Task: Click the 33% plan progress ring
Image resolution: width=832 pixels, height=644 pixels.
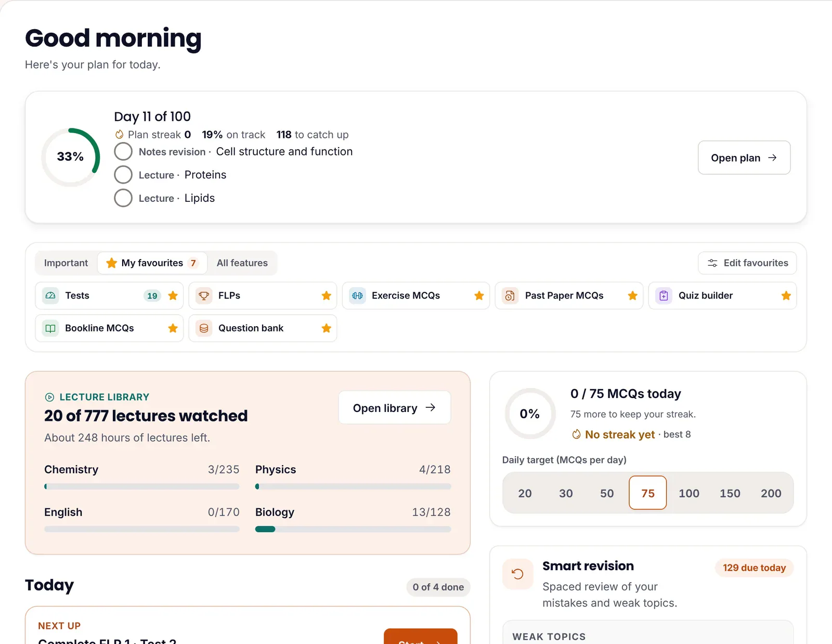Action: 71,157
